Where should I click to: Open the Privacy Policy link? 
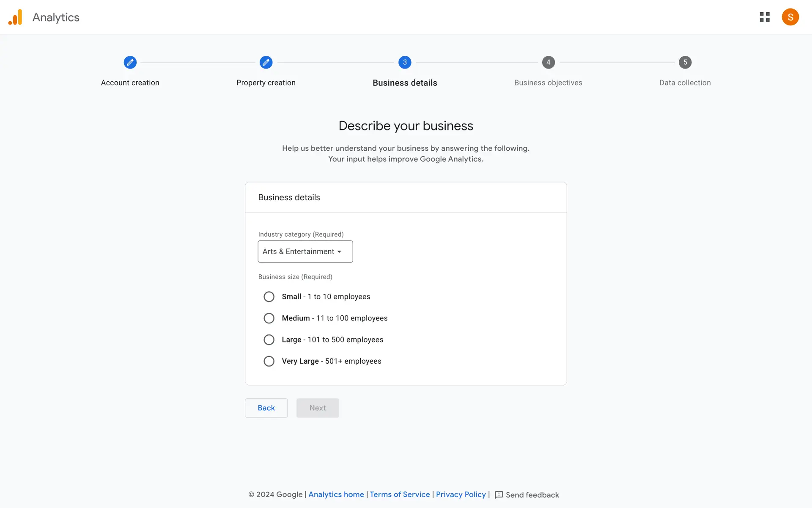click(x=461, y=494)
